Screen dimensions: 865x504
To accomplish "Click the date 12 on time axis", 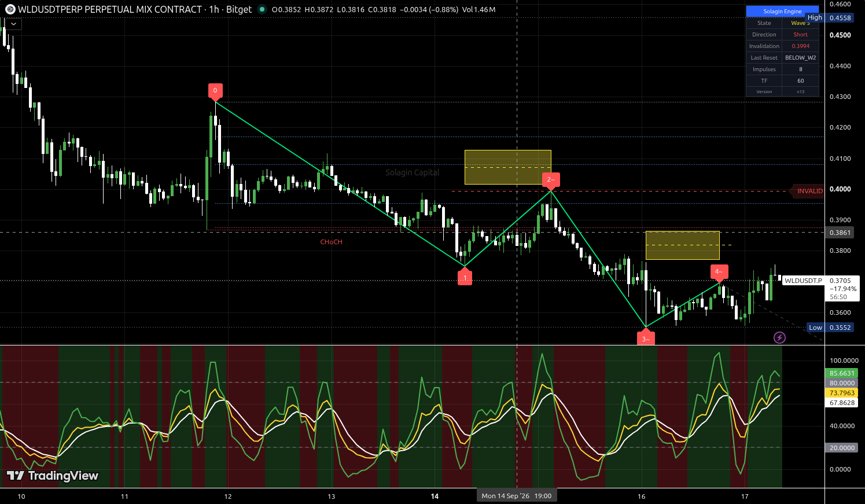I will tap(228, 496).
